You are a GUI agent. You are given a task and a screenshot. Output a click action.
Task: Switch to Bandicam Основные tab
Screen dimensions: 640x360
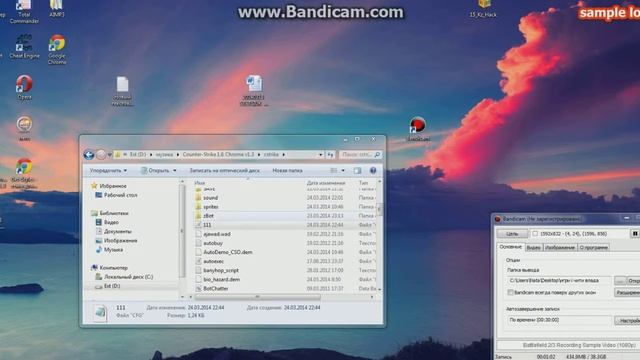[x=511, y=247]
